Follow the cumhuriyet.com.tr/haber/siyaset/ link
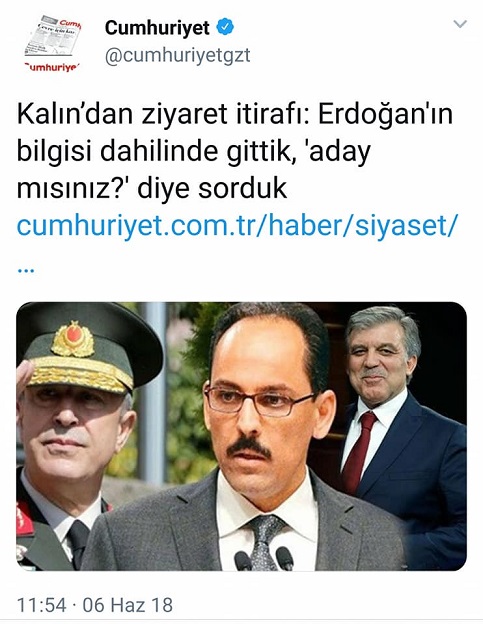 pos(238,224)
